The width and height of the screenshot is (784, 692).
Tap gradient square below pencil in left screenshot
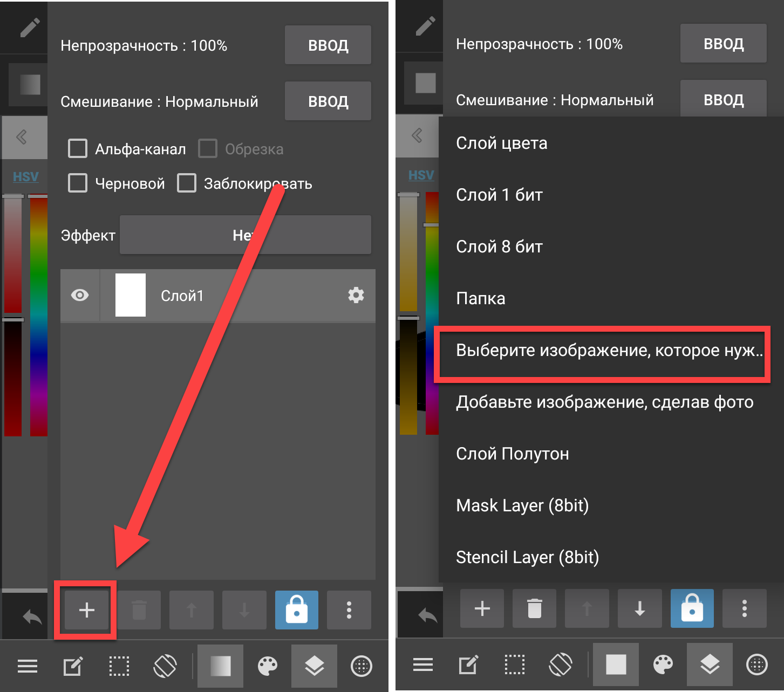pos(30,84)
